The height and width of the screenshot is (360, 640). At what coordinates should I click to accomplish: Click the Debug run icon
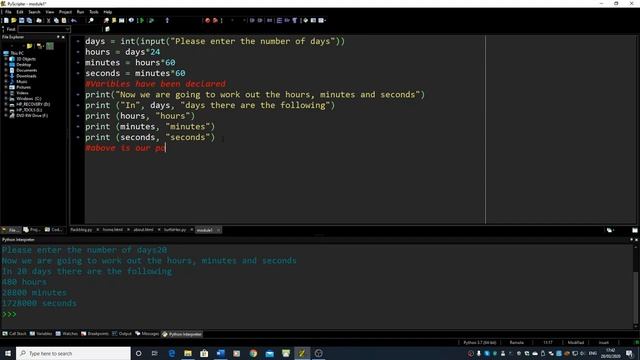(151, 20)
